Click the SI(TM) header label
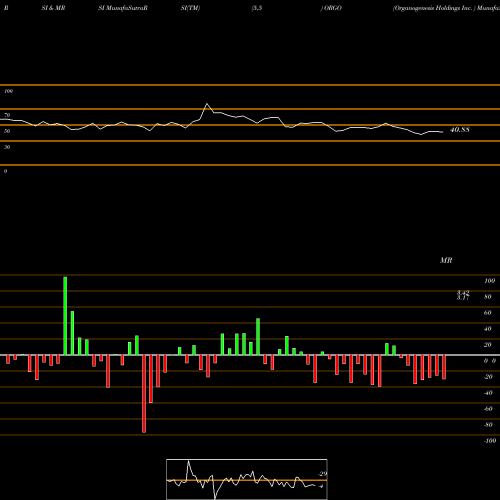The height and width of the screenshot is (500, 500). (190, 8)
